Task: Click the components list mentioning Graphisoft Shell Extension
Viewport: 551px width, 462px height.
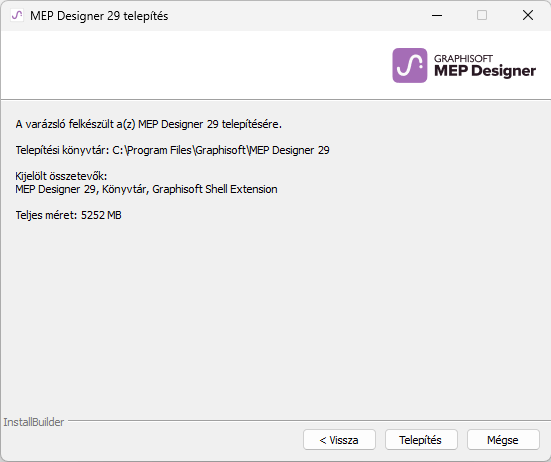Action: pos(147,189)
